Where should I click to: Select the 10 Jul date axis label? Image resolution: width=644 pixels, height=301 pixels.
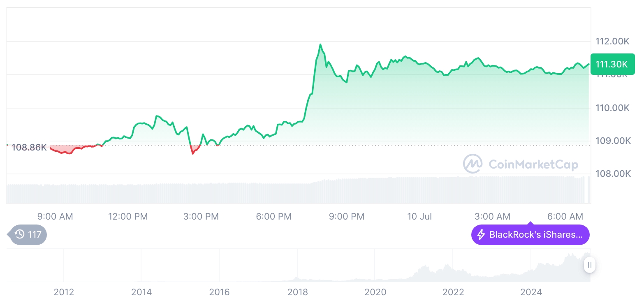tap(419, 216)
